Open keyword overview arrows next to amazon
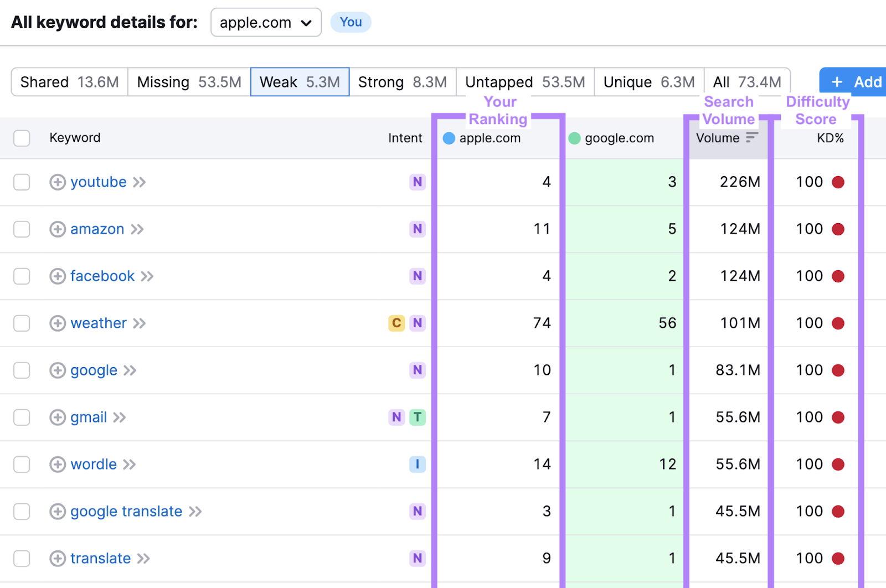The height and width of the screenshot is (588, 886). click(138, 229)
